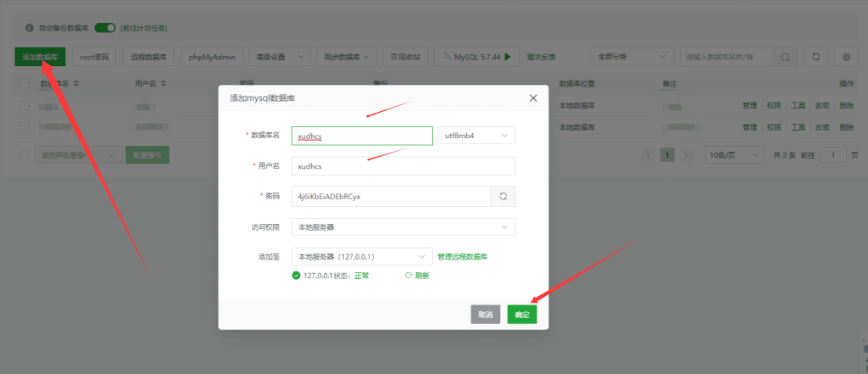Viewport: 868px width, 374px height.
Task: Click 删除 in the second row
Action: pos(847,127)
